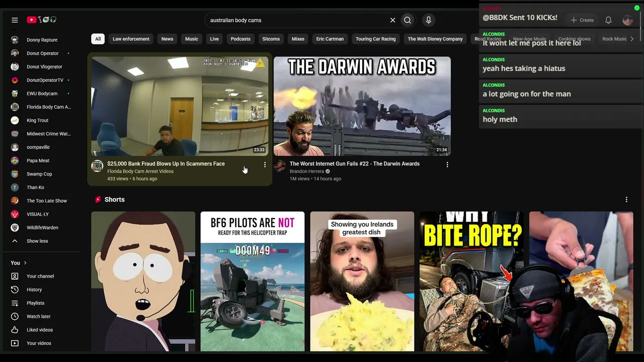Open 'The Worst Internet Gun Fails #22' title

(355, 163)
